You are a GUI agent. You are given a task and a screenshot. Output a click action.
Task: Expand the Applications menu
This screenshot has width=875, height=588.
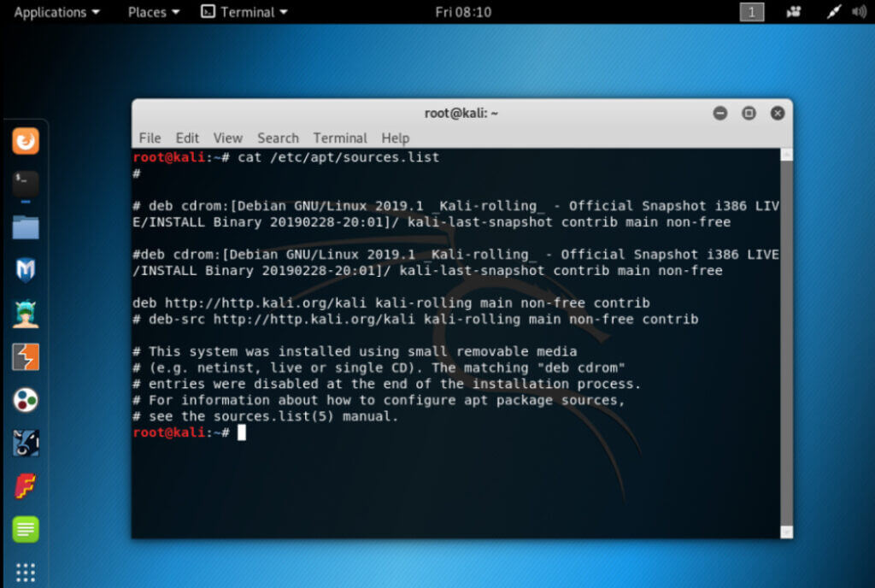point(51,12)
